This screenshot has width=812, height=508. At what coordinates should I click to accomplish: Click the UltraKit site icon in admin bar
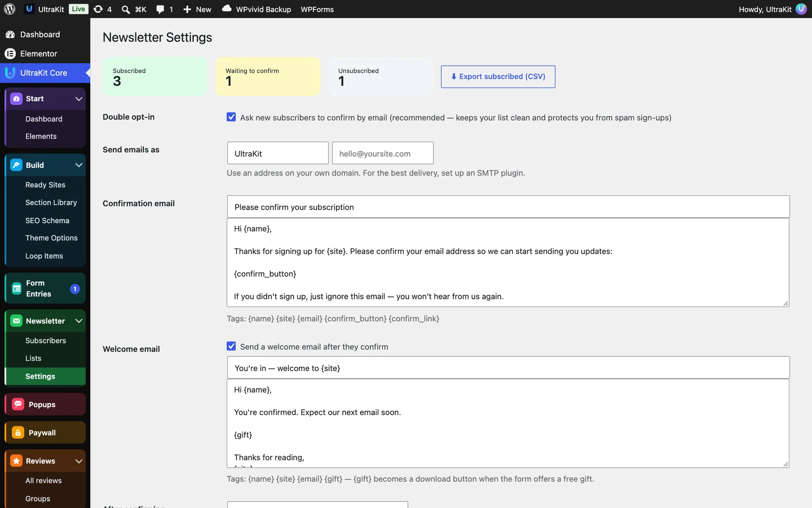click(x=29, y=9)
